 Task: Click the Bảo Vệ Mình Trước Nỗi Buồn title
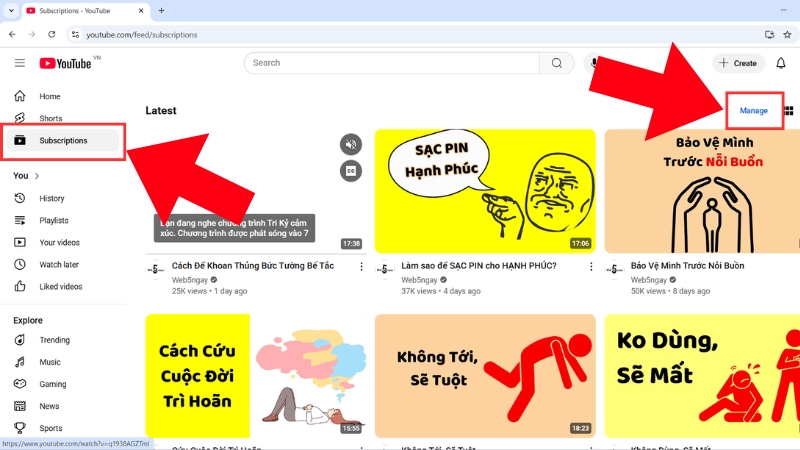(687, 266)
